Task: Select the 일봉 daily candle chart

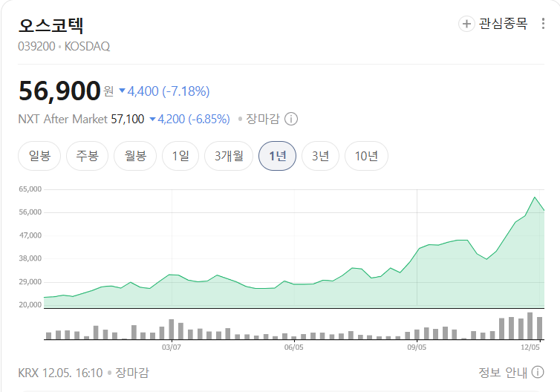Action: point(39,156)
